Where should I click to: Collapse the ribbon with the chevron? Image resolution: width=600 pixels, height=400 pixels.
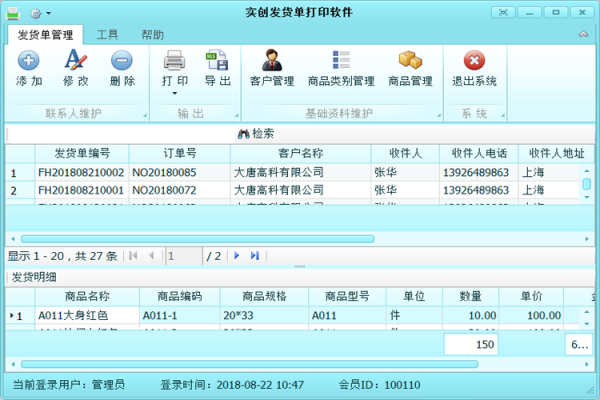[x=580, y=34]
